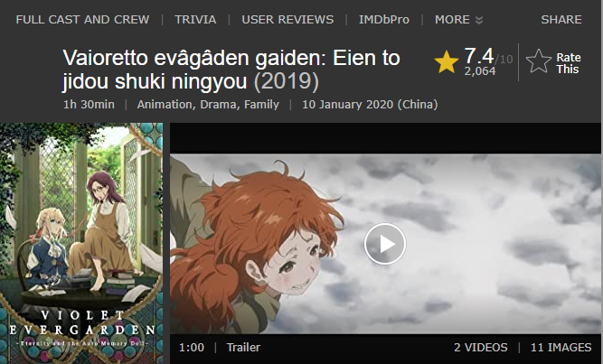Open the TRIVIA section
603x364 pixels.
click(x=195, y=20)
